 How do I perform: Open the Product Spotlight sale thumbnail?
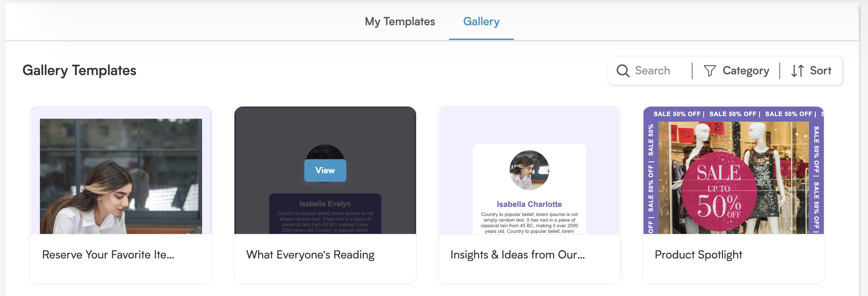tap(733, 170)
